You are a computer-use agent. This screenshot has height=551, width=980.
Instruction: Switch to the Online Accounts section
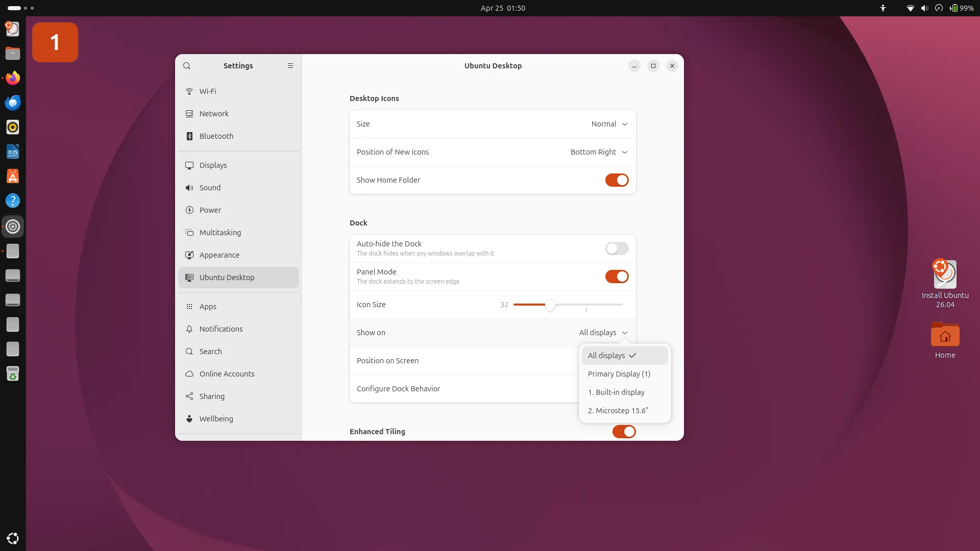coord(226,373)
